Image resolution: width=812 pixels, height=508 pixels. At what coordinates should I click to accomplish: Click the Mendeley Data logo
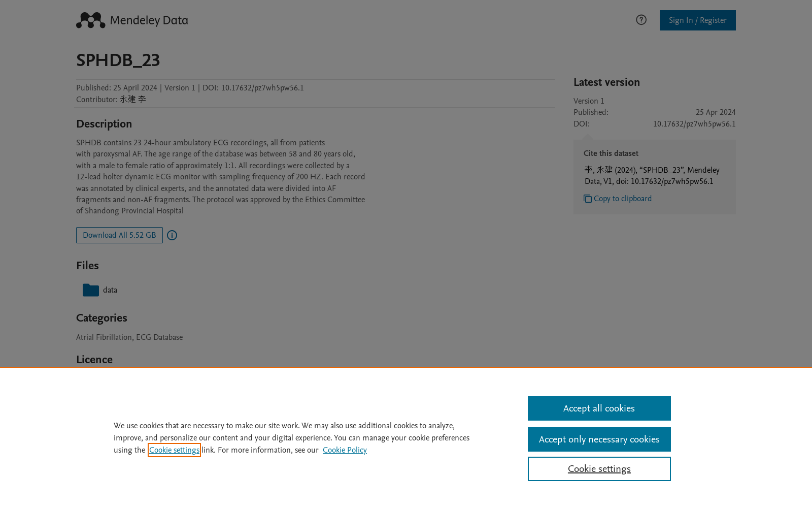click(132, 20)
